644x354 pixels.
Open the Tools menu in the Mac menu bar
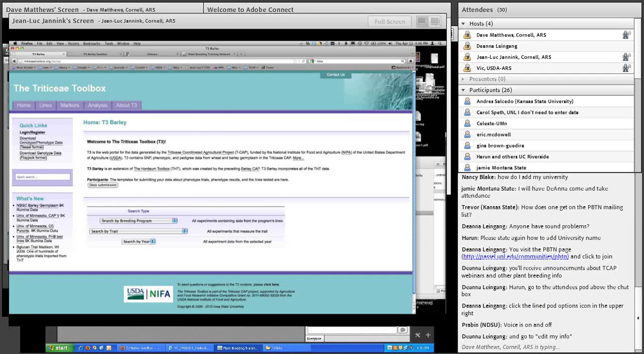click(x=109, y=43)
